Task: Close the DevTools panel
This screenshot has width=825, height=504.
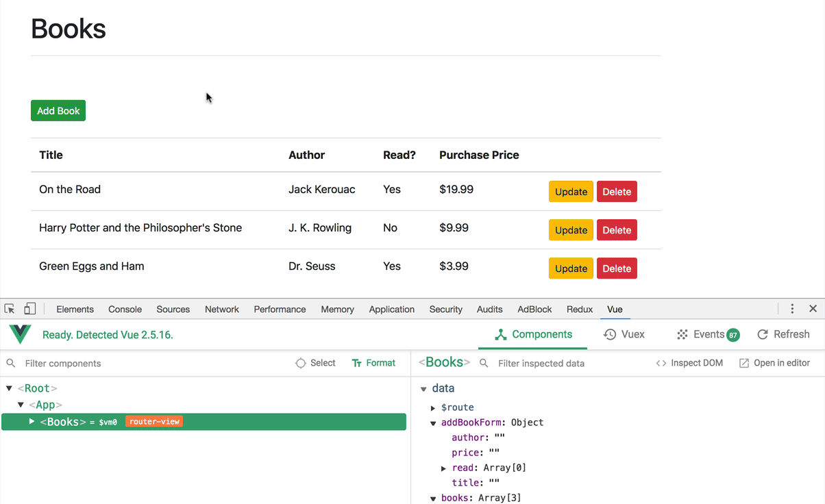Action: [813, 309]
